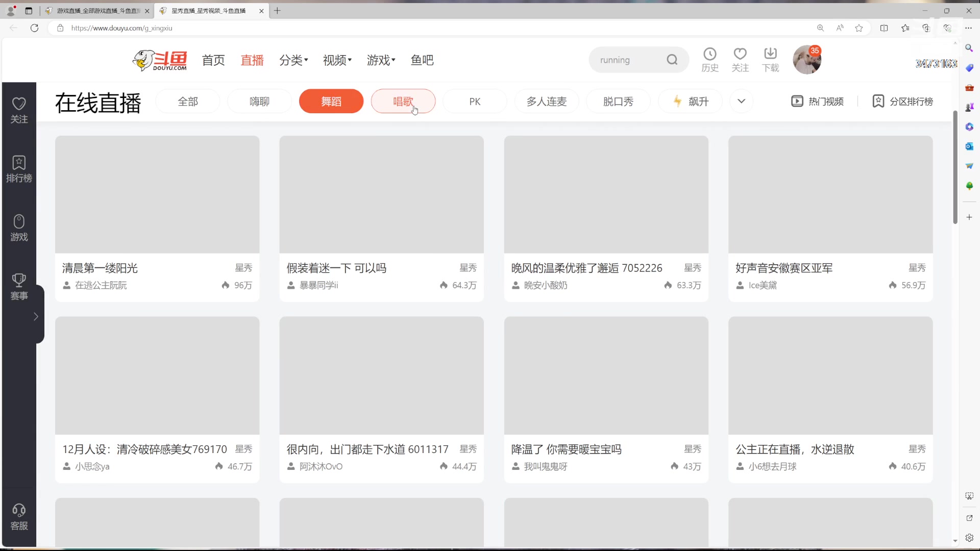Screen dimensions: 980x551
Task: Open the 关注 heart icon in header
Action: (x=740, y=60)
